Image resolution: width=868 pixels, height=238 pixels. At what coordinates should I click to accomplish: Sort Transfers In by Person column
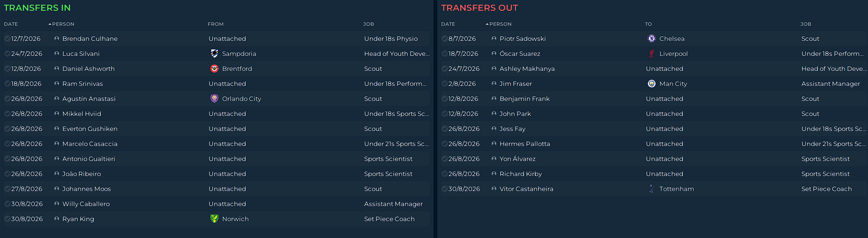coord(63,24)
